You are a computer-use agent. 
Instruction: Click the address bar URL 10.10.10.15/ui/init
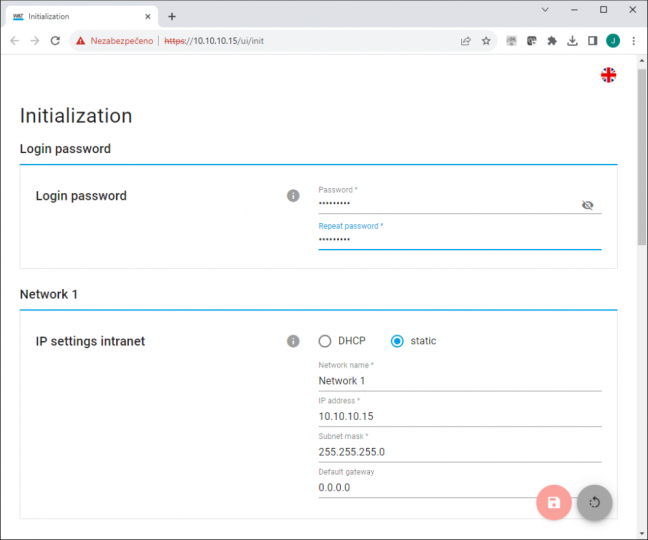214,41
